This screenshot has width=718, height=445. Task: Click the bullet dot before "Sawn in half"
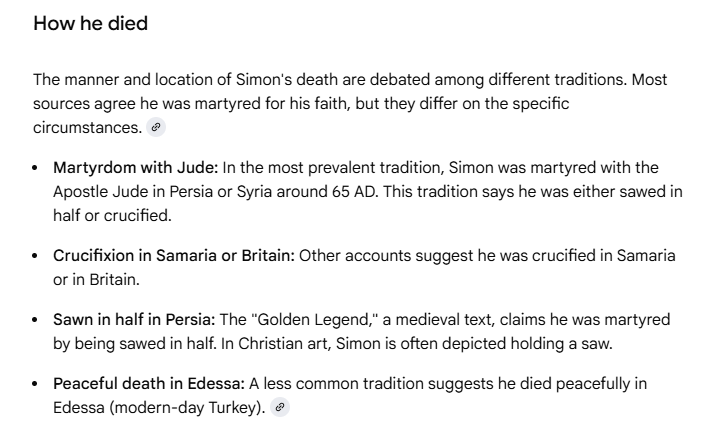37,320
